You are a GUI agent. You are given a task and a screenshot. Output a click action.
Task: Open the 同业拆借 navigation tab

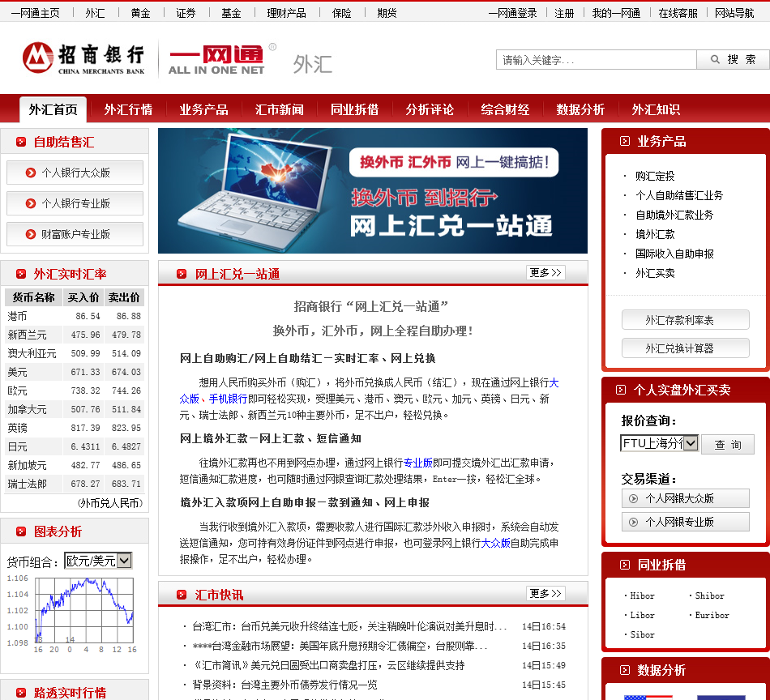354,109
